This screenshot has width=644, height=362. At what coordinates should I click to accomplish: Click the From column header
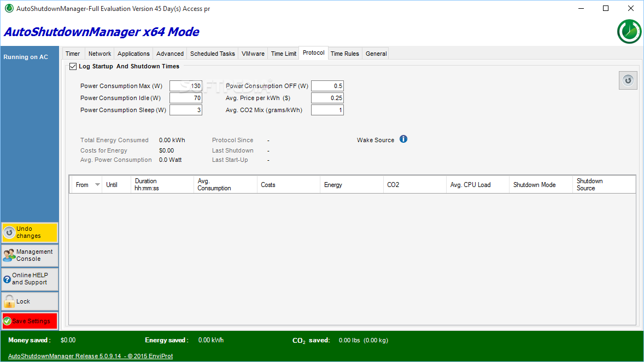[x=86, y=184]
